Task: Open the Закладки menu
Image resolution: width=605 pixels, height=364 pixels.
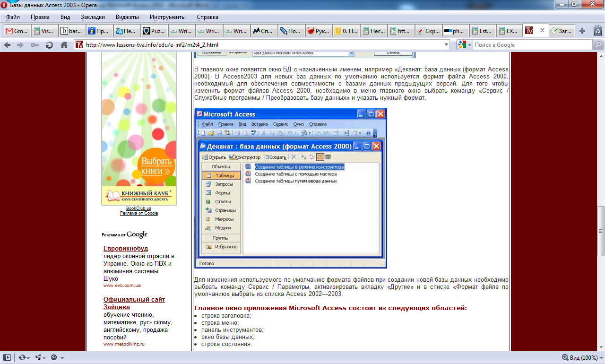Action: click(93, 17)
